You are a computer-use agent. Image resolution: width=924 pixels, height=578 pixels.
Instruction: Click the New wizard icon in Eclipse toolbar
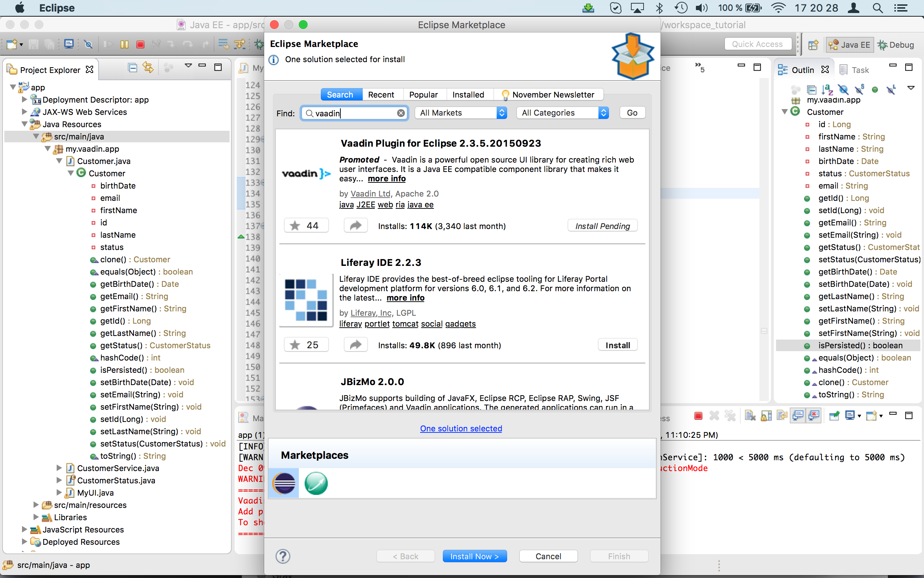[12, 44]
